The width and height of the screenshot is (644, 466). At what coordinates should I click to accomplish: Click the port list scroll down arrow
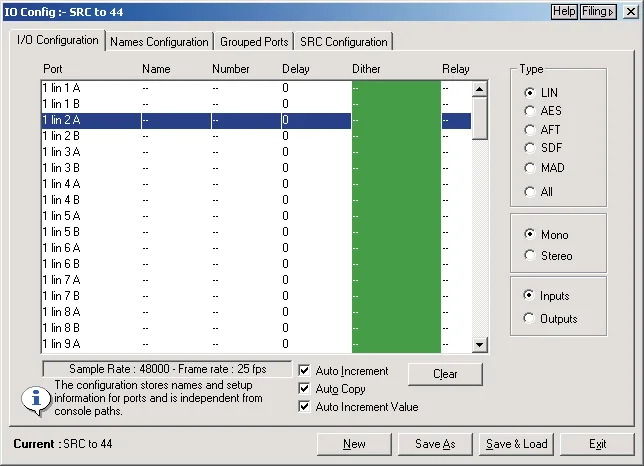479,344
